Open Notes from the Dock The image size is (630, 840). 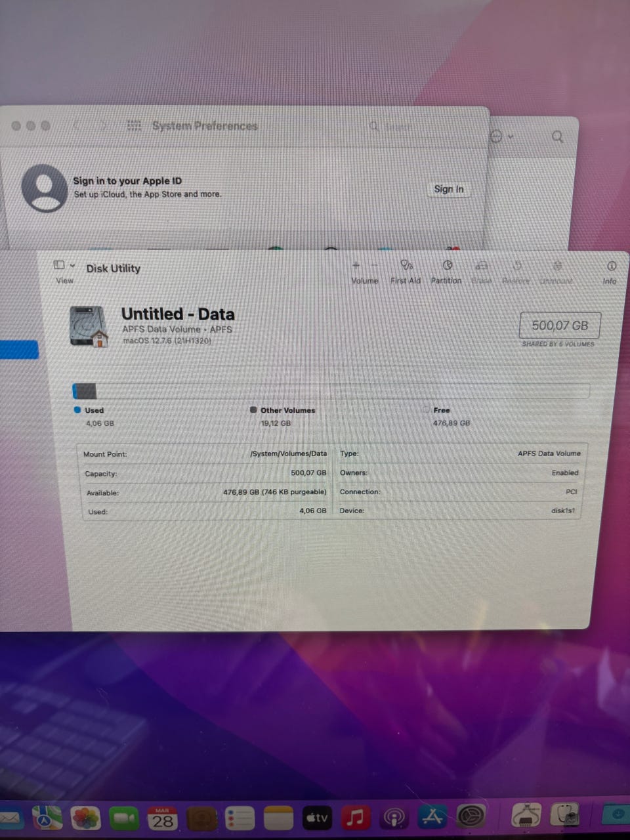coord(278,818)
